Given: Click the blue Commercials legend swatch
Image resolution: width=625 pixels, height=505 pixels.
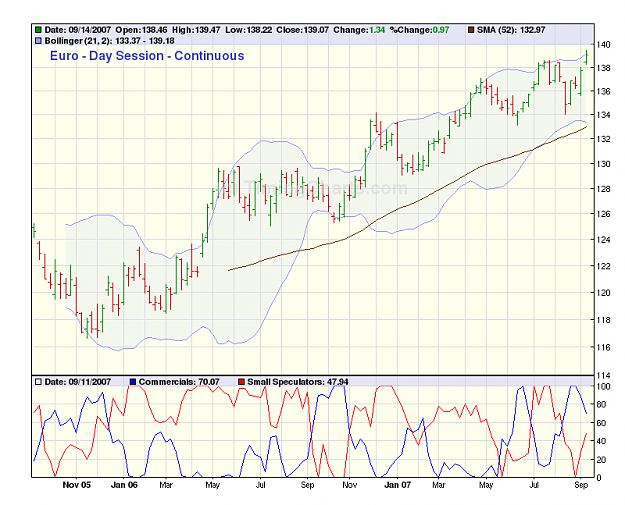Looking at the screenshot, I should tap(133, 382).
